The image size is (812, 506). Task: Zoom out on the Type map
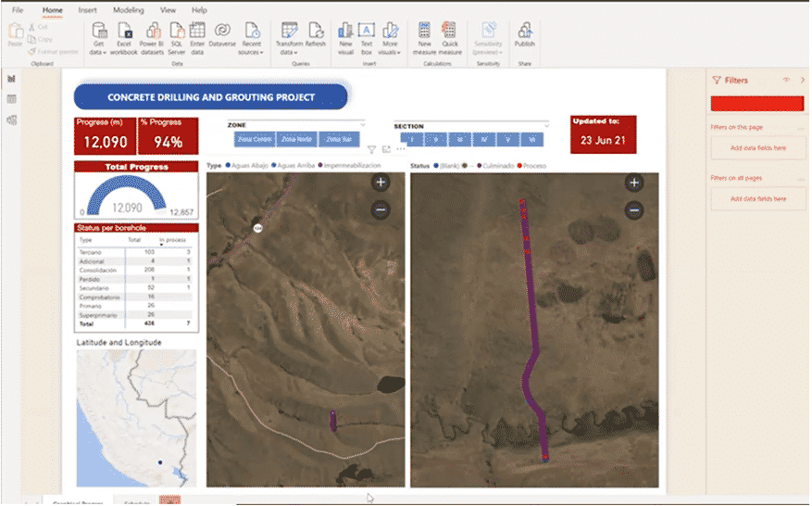(x=381, y=210)
